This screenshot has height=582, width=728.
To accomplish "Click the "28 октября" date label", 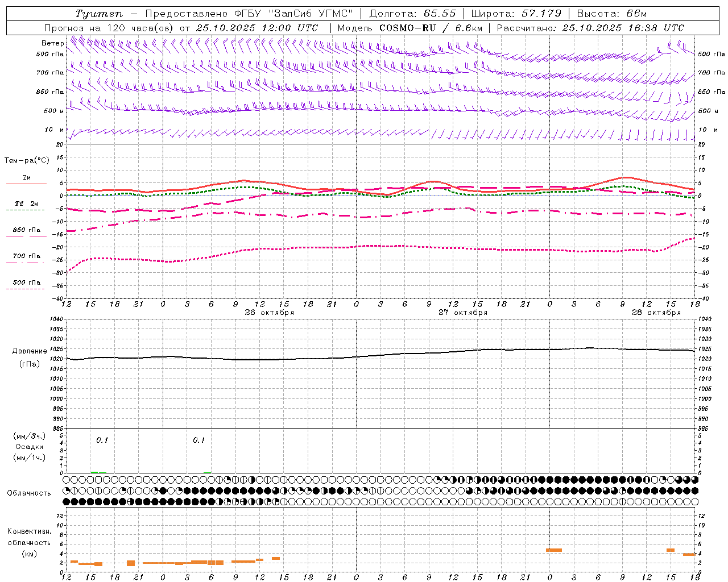I will coord(656,312).
